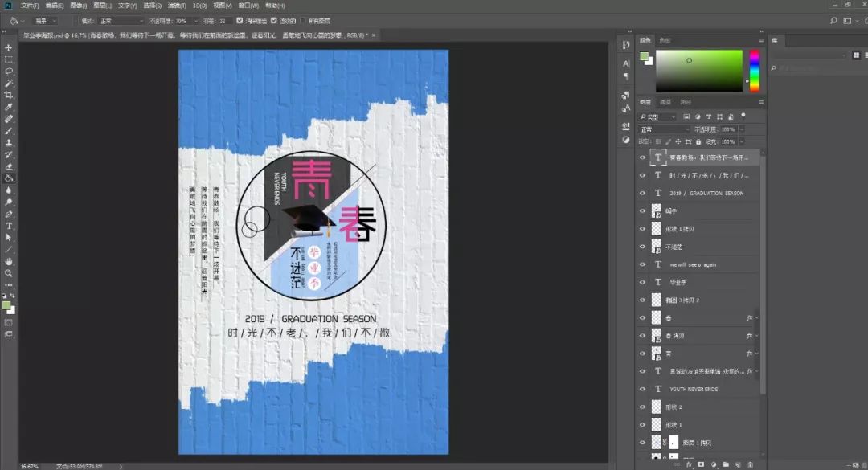Toggle layer filter on/off switch
868x470 pixels.
[743, 116]
